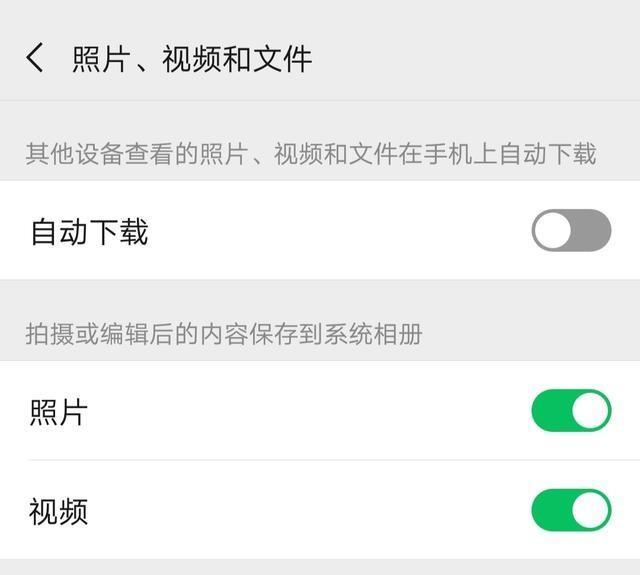Click the 照片、视频和文件 page title
The height and width of the screenshot is (575, 640).
pyautogui.click(x=192, y=59)
